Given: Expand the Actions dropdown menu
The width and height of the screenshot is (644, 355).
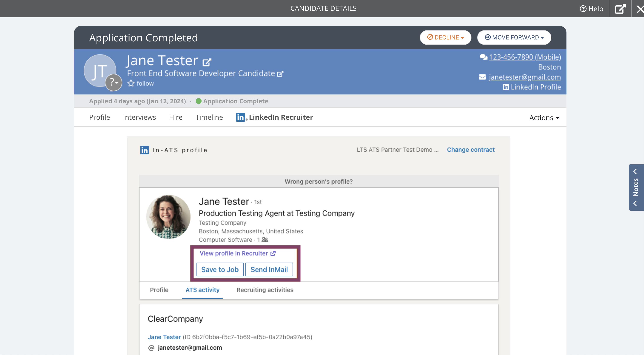Looking at the screenshot, I should (544, 118).
